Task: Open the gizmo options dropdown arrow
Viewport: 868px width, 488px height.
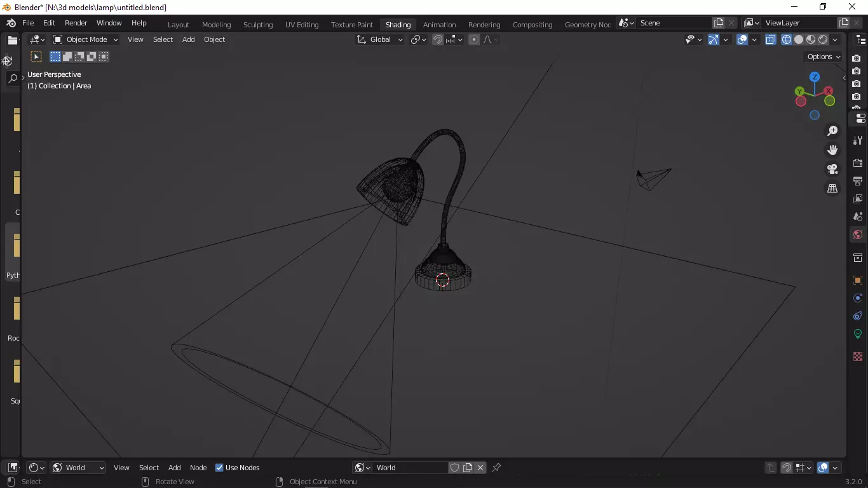Action: (726, 39)
